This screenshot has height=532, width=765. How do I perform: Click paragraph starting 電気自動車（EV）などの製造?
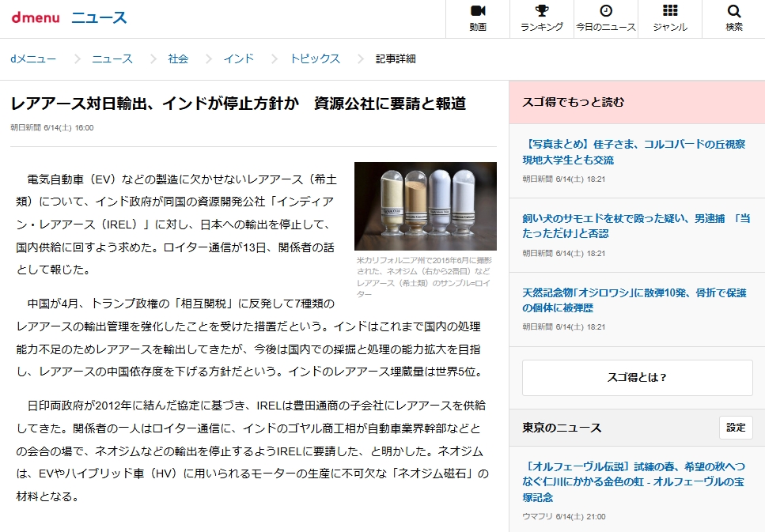click(x=176, y=224)
